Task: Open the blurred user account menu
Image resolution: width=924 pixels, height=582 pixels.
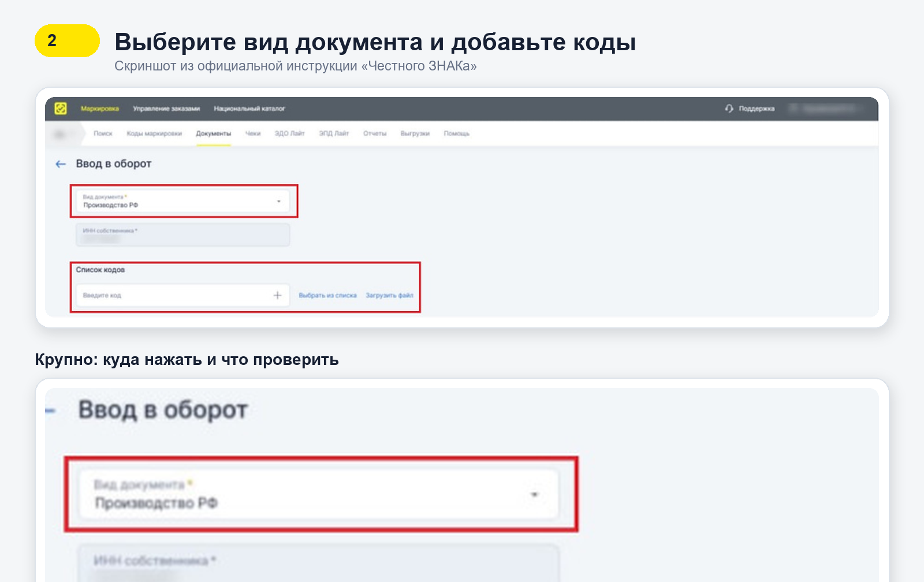Action: pos(828,108)
